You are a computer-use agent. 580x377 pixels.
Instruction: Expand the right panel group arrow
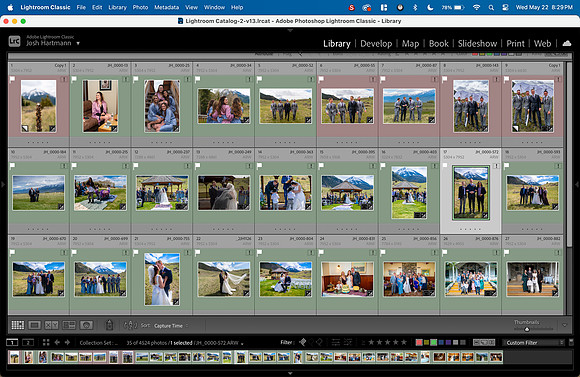tap(577, 184)
